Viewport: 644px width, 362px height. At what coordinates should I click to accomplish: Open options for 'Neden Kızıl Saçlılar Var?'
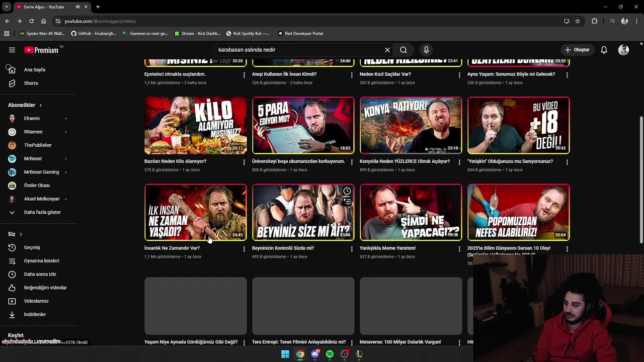point(459,75)
